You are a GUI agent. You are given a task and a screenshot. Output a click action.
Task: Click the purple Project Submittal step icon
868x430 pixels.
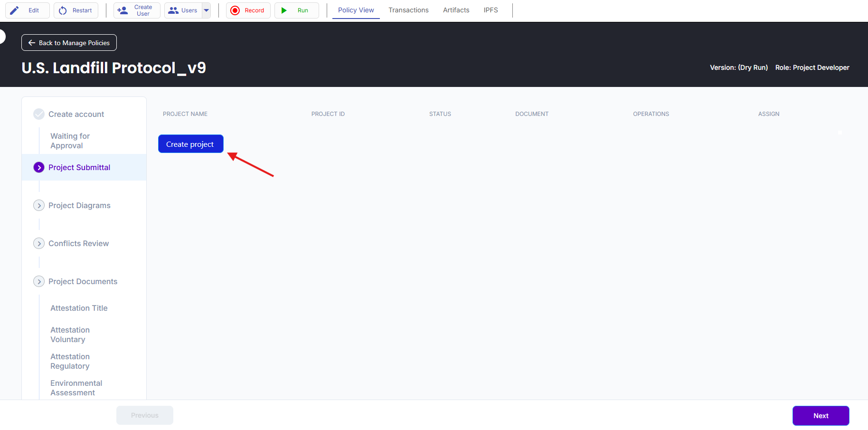click(39, 167)
